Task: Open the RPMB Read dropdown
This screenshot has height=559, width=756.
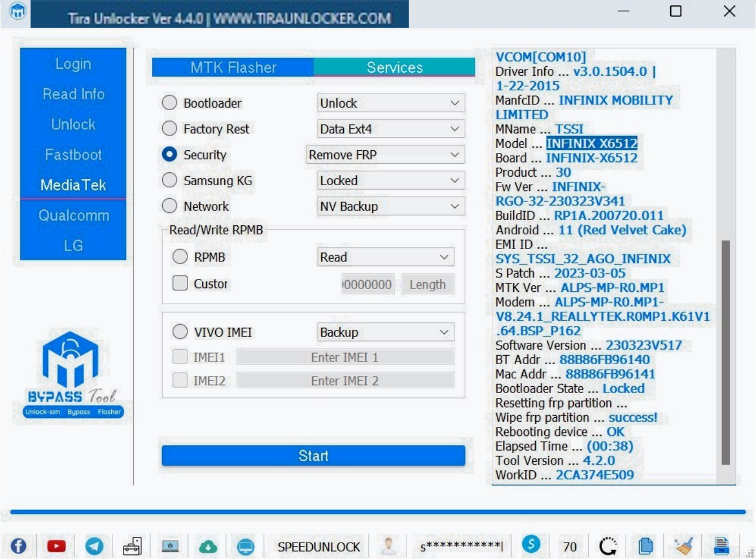Action: 386,257
